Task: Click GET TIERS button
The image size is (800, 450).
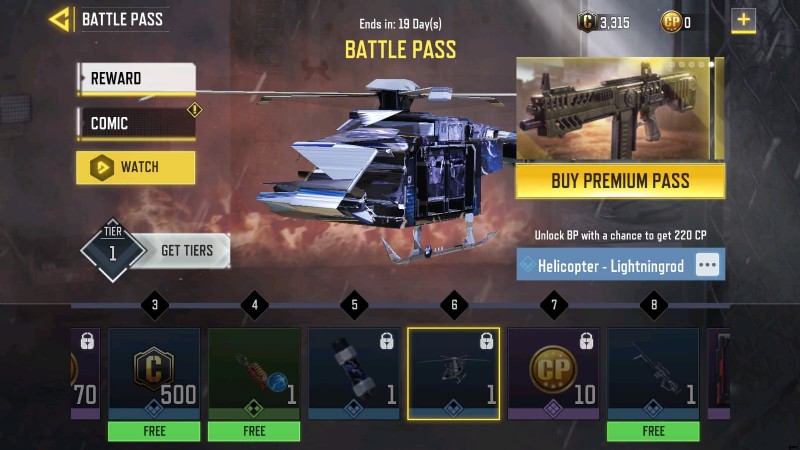Action: click(x=187, y=251)
